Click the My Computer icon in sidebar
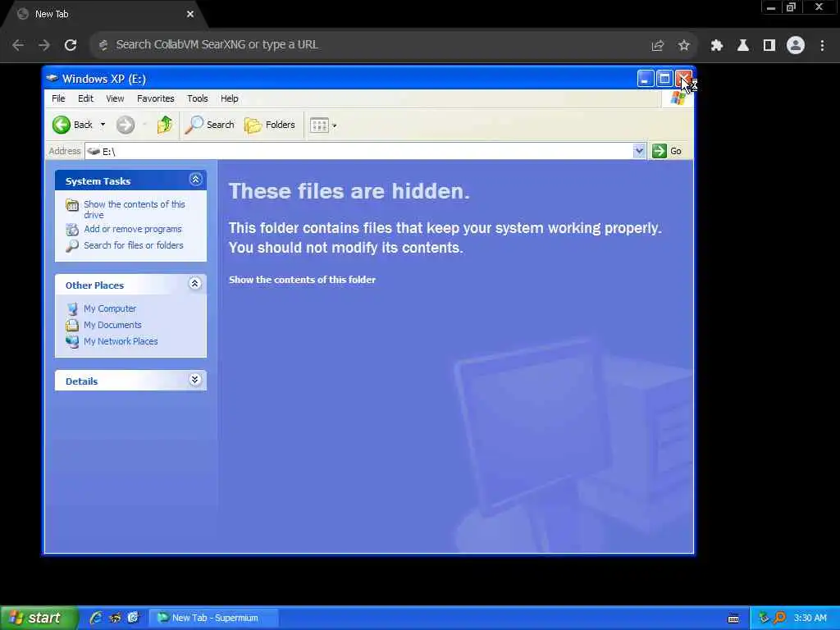 tap(72, 309)
